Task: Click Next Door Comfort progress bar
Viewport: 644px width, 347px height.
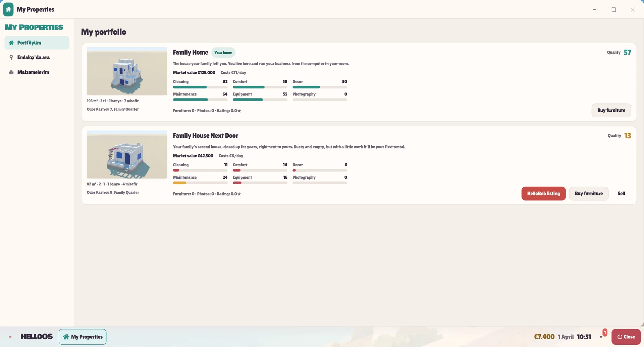Action: (260, 170)
